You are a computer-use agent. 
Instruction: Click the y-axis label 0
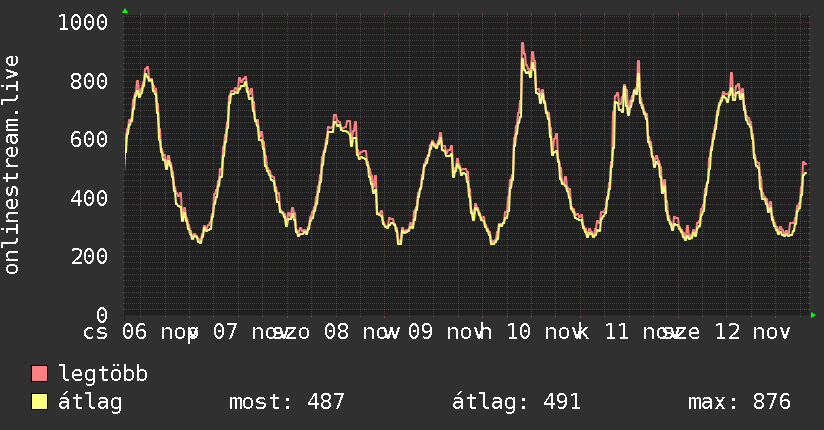pos(102,315)
